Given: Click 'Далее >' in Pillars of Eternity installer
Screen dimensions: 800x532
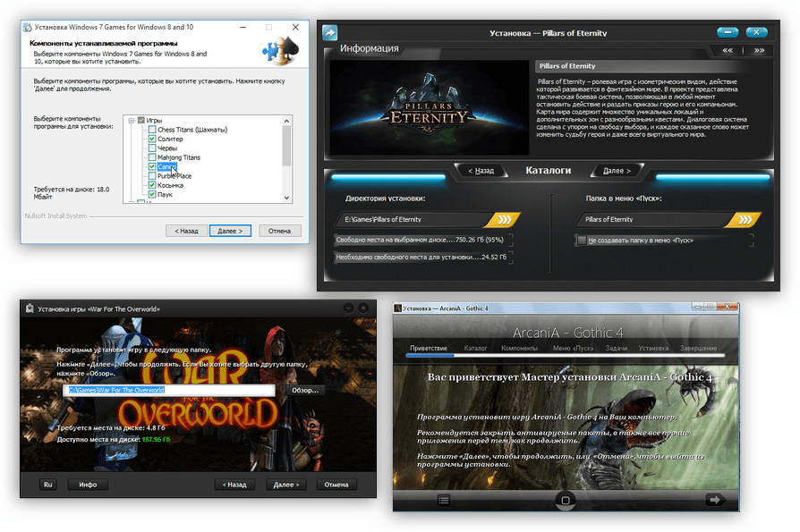Looking at the screenshot, I should tap(617, 171).
